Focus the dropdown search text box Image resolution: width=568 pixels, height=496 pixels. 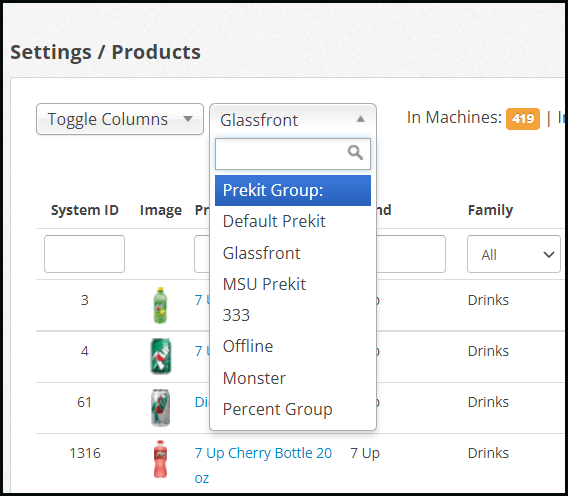pos(293,154)
